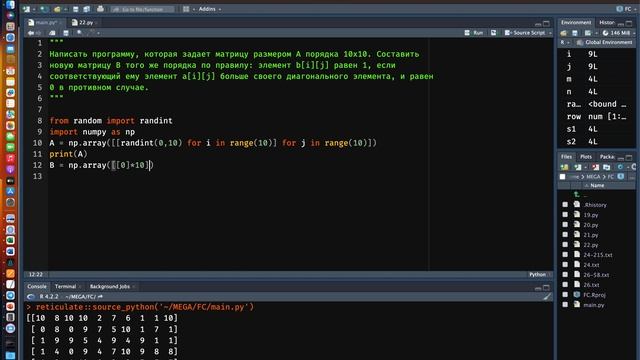Sort files by the Name column header
The height and width of the screenshot is (360, 640).
pyautogui.click(x=597, y=186)
